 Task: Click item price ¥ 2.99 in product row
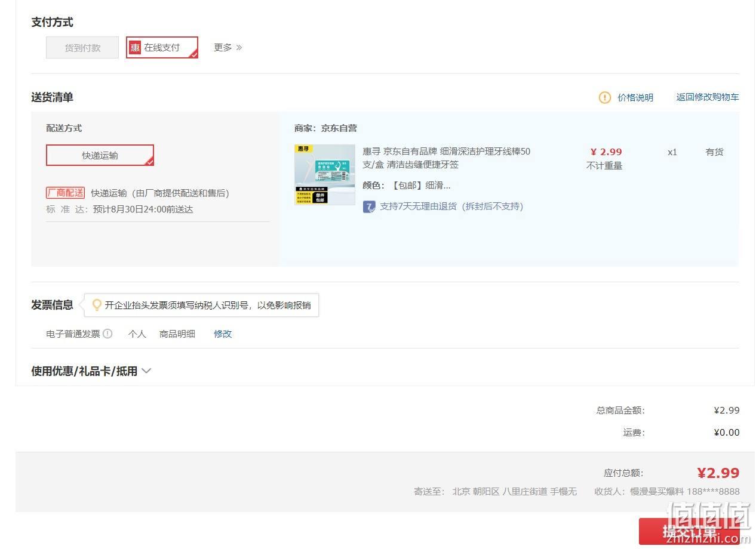tap(606, 152)
